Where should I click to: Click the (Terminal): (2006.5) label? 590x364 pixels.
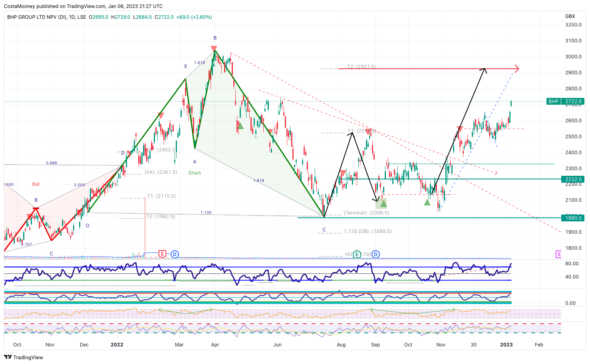pos(366,213)
